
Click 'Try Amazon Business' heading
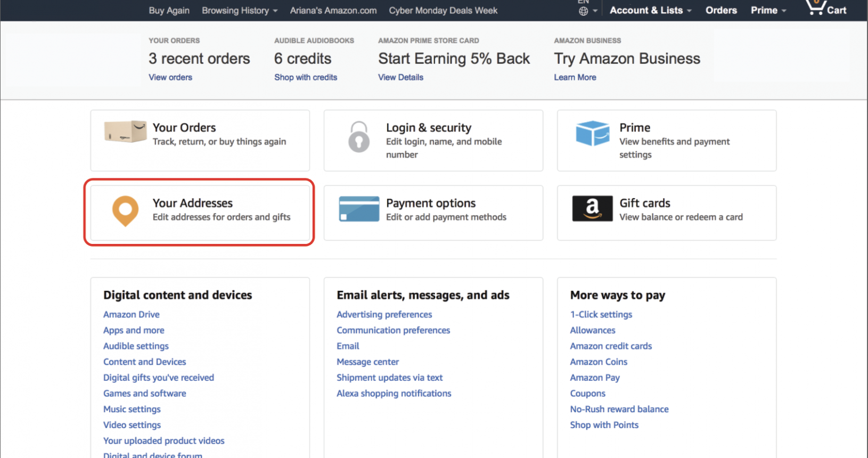[627, 59]
